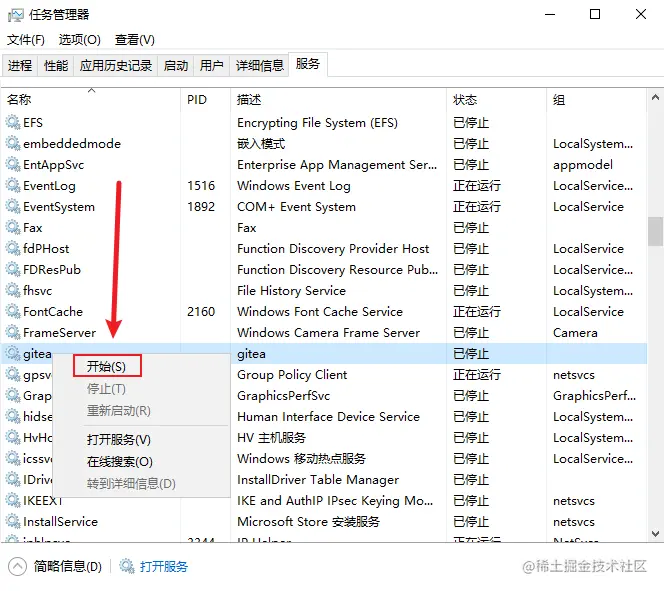
Task: Click the gear icon beside Fax service
Action: (x=13, y=228)
